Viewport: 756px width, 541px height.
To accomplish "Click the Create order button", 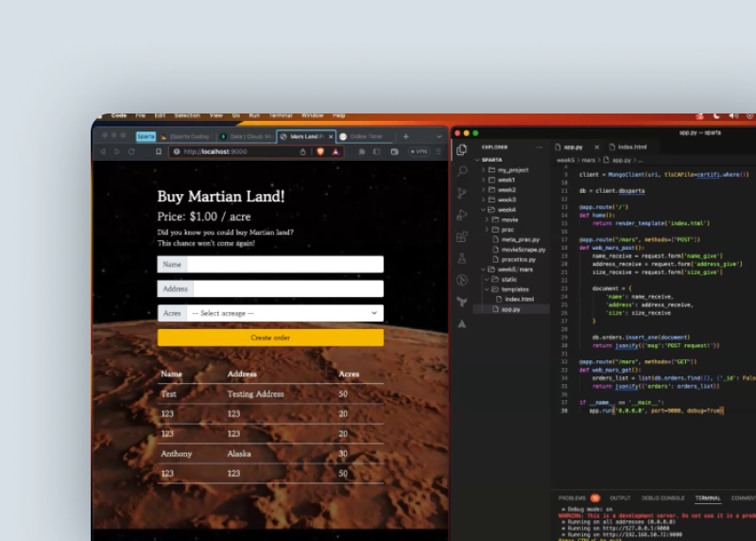I will click(270, 338).
